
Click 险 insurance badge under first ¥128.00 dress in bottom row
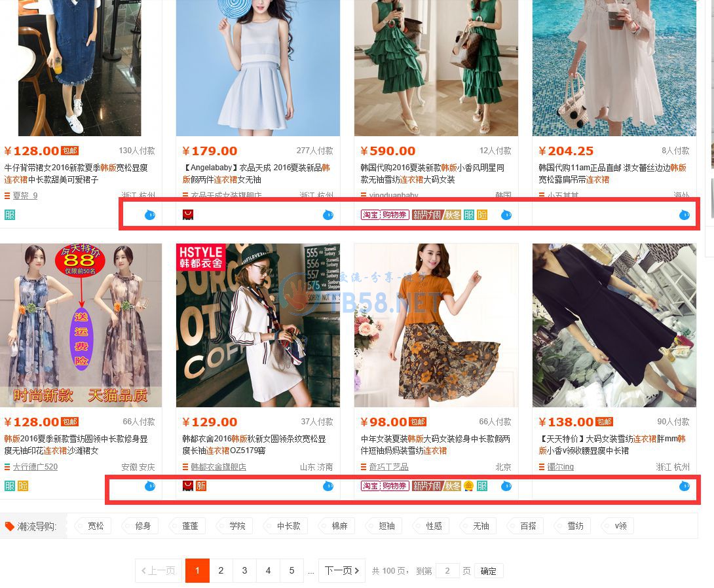pyautogui.click(x=23, y=486)
